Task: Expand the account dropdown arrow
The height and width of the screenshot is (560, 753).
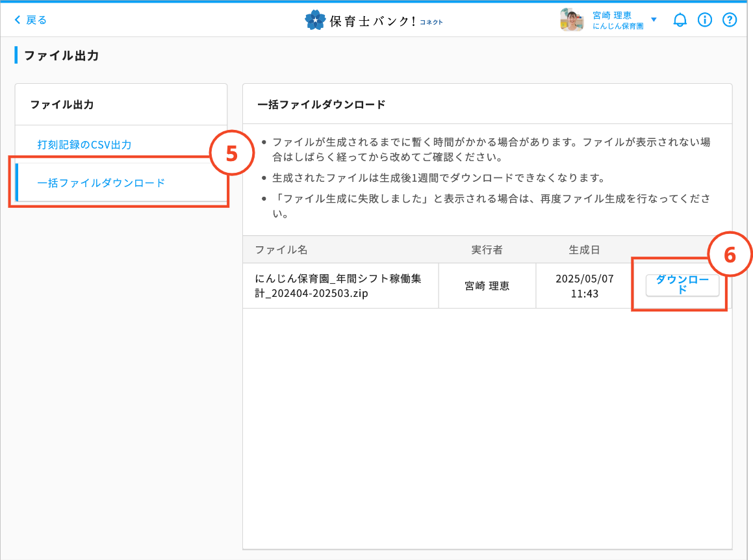Action: [x=654, y=19]
